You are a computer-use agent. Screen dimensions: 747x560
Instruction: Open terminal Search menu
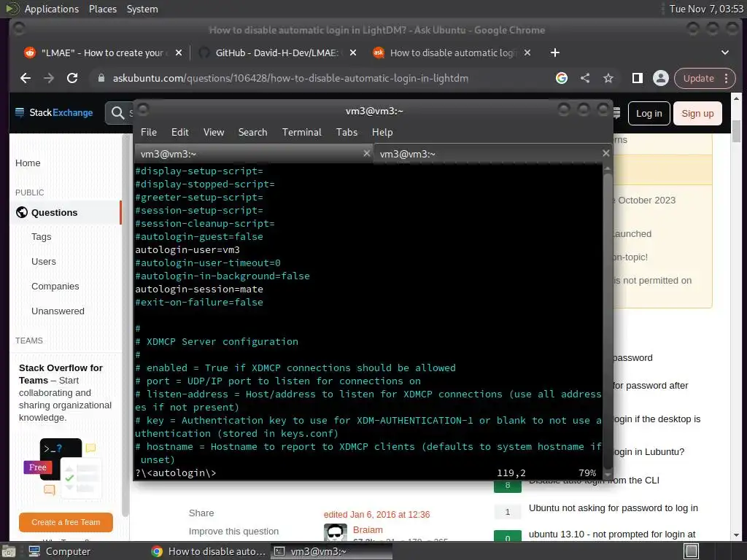point(253,133)
